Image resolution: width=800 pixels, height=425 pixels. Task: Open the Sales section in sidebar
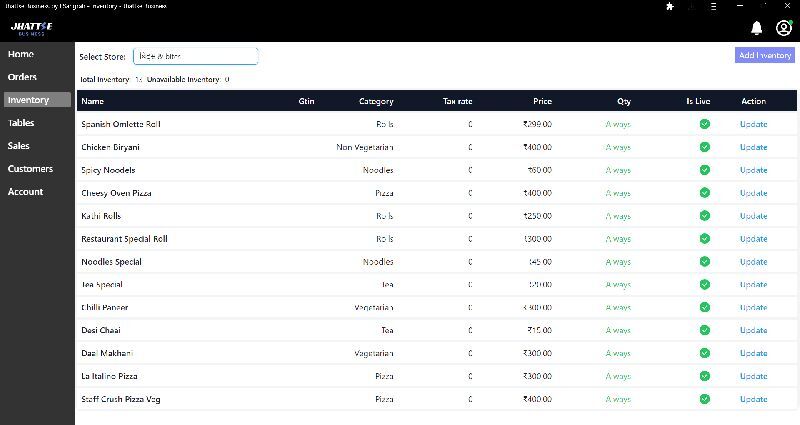tap(19, 146)
